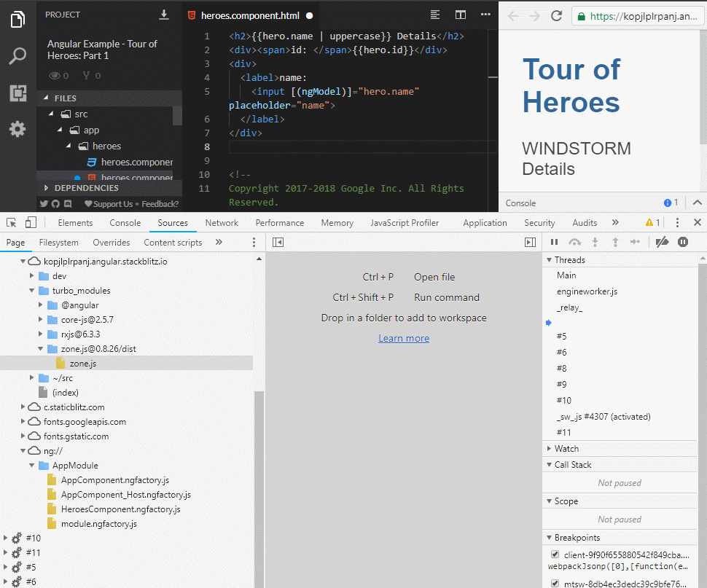Click the preview URL address bar
707x588 pixels.
(638, 16)
